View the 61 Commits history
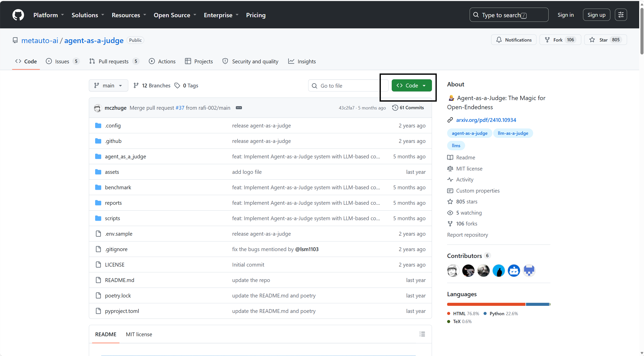Screen dimensions: 644x356 (408, 108)
